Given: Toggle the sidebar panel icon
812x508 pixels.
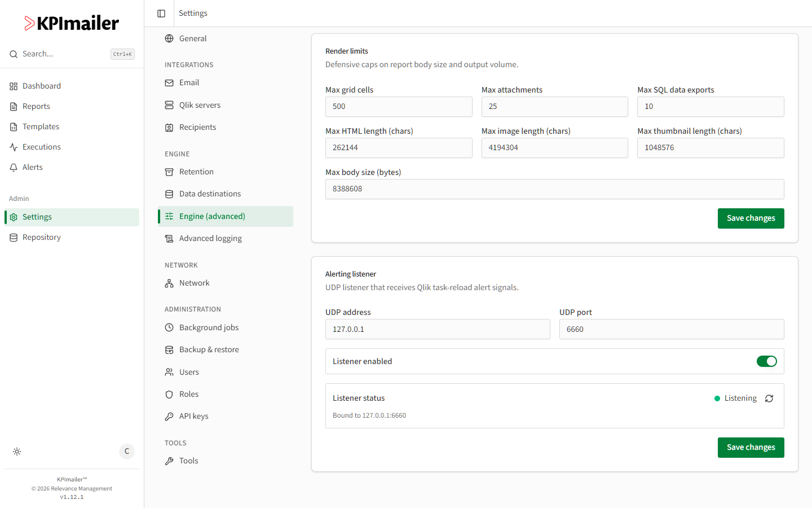Looking at the screenshot, I should coord(161,14).
